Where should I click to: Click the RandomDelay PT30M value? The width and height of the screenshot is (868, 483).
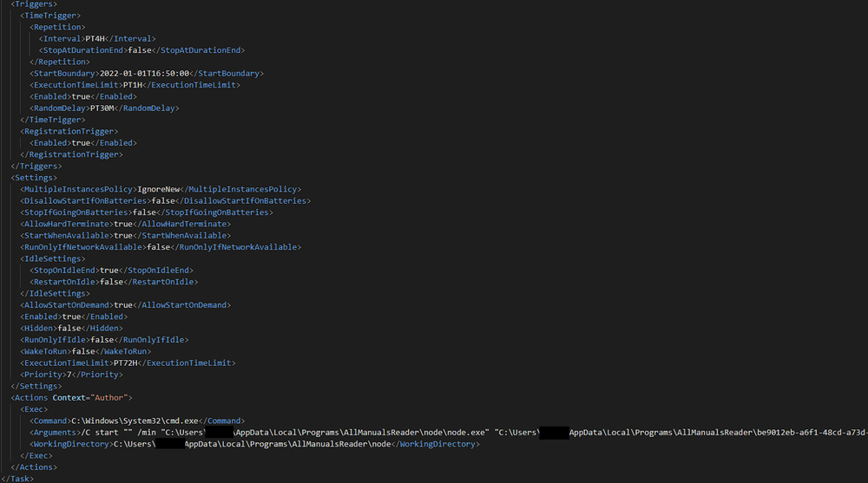pyautogui.click(x=103, y=108)
